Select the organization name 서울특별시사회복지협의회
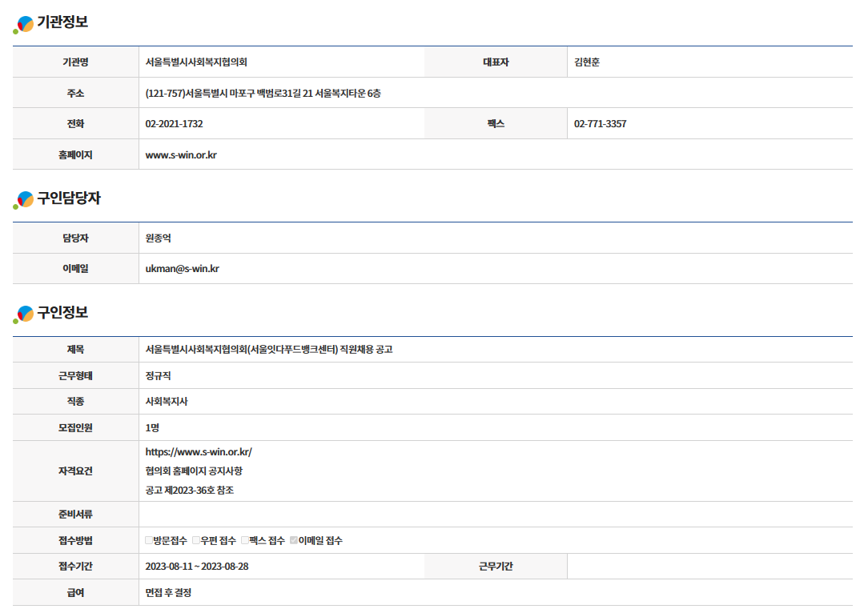Screen dimensions: 868x609 [x=196, y=62]
